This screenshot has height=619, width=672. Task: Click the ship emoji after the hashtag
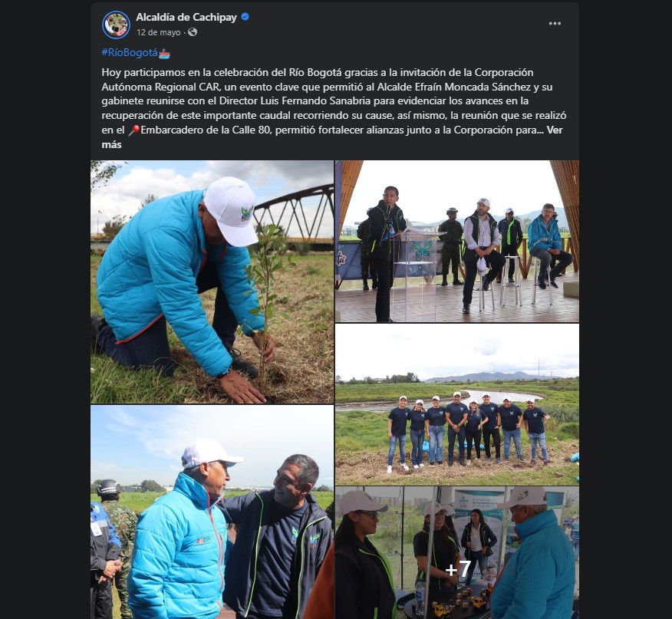click(165, 53)
